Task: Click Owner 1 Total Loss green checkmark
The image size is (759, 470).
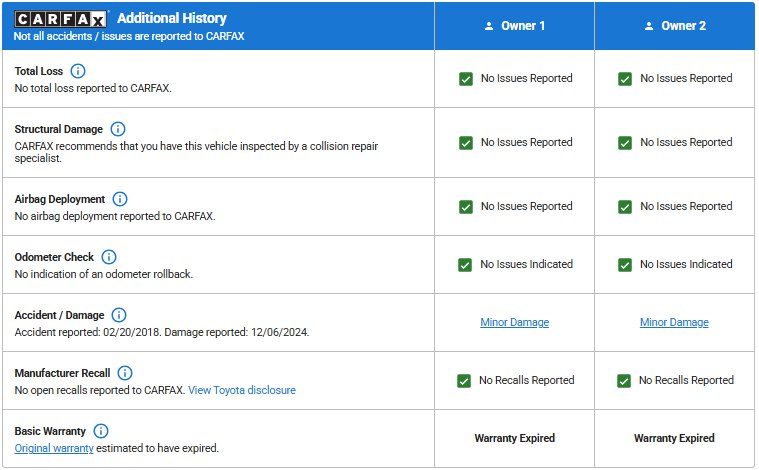Action: pos(466,79)
